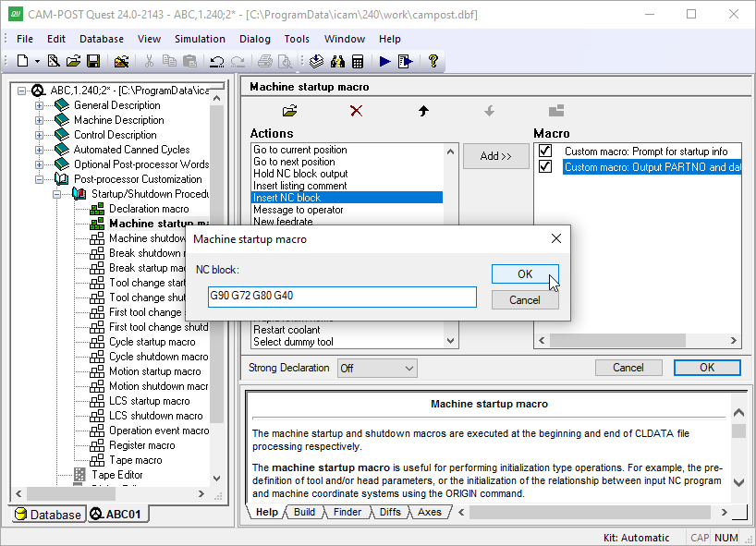Screen dimensions: 756x546
Task: Click the Copy toolbar icon
Action: click(169, 61)
